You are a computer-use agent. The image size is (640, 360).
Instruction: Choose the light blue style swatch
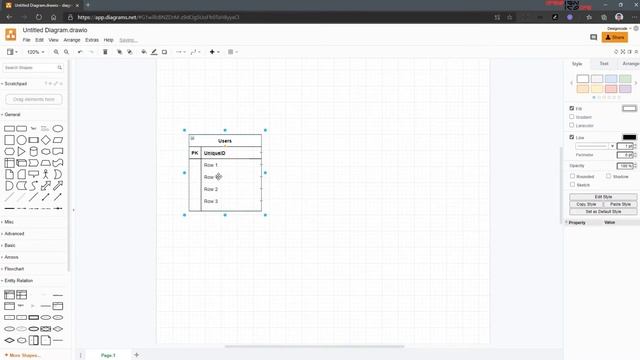(x=611, y=79)
